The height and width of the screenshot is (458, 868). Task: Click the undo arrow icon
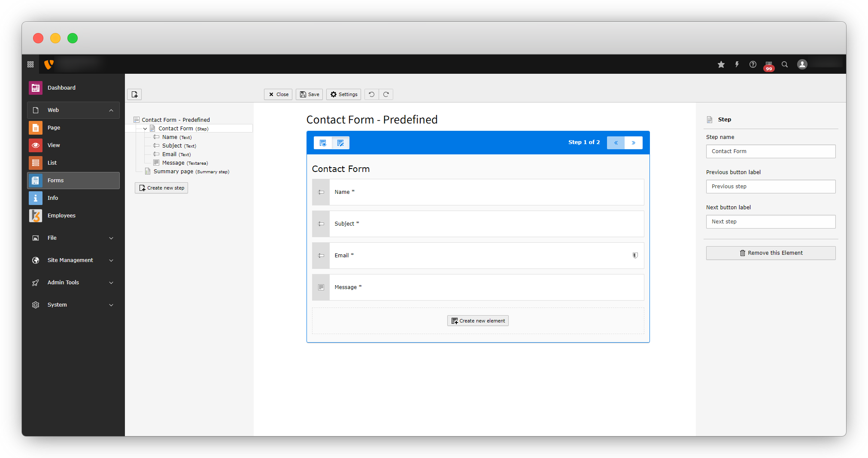(372, 94)
